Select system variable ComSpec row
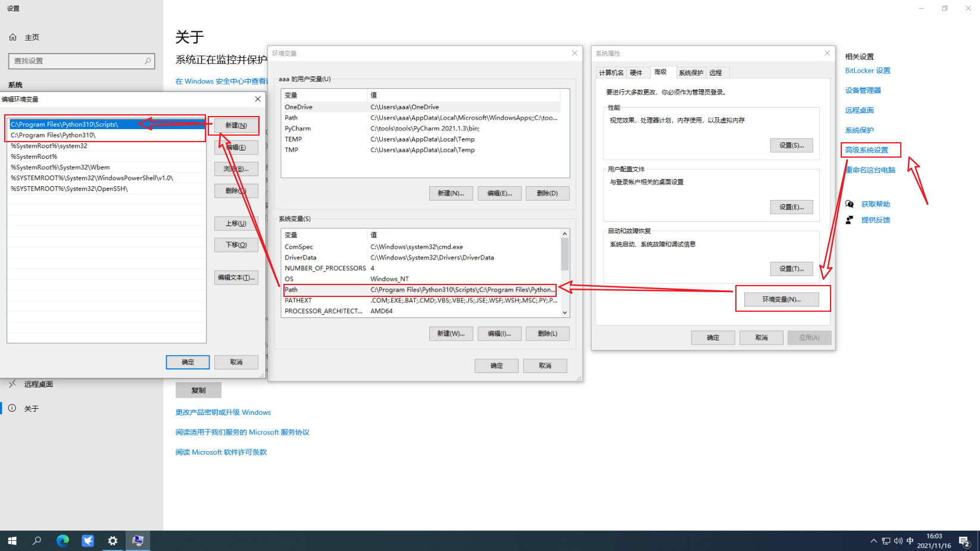The height and width of the screenshot is (551, 980). [420, 247]
